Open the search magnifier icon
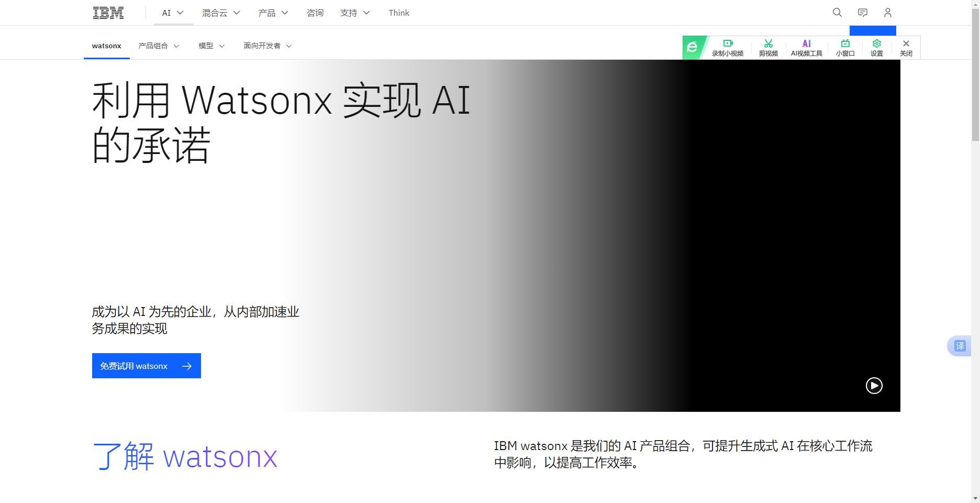Screen dimensions: 980x503 click(837, 13)
